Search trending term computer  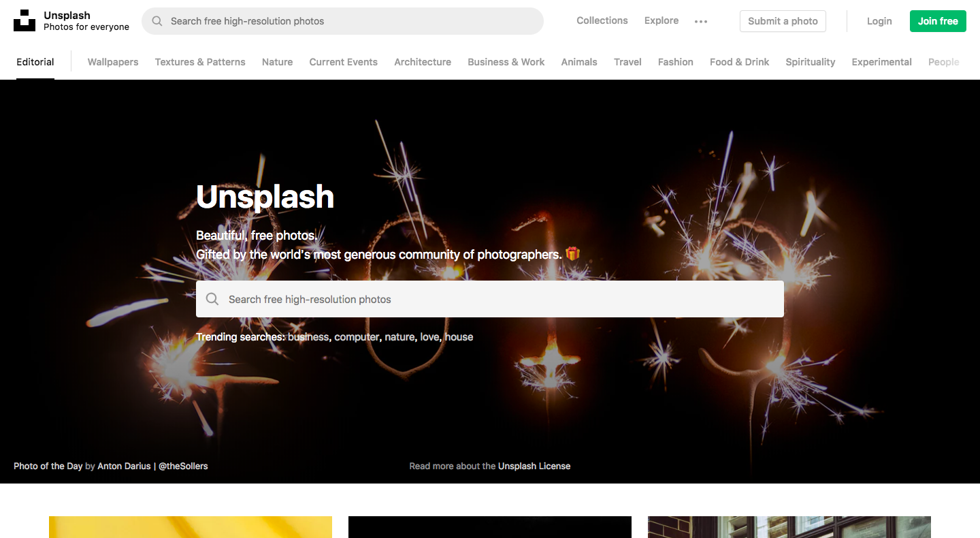pos(357,337)
